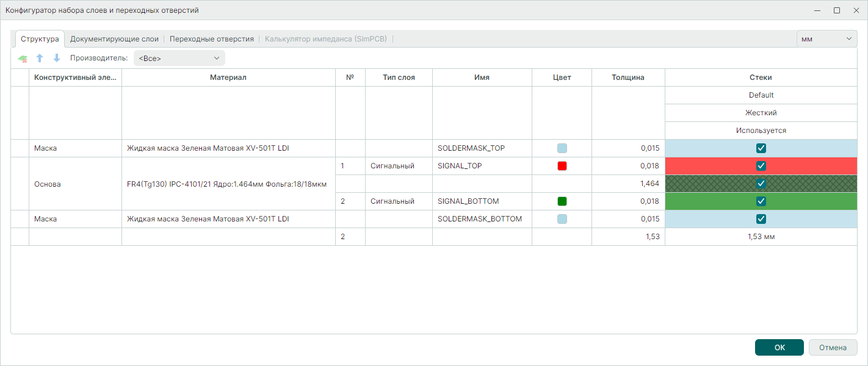Open the Переходные отверстия tab
Viewport: 868px width, 366px height.
(212, 39)
